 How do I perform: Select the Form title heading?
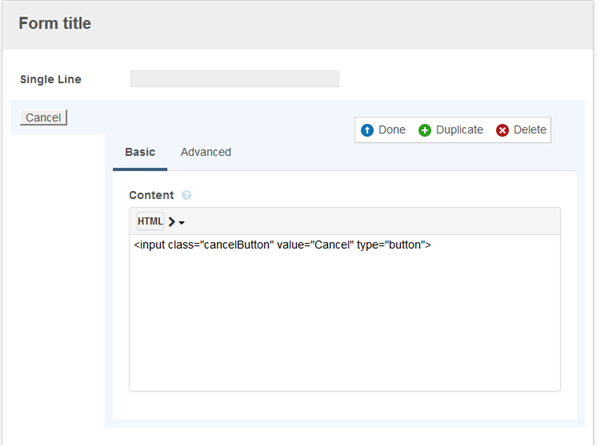(x=55, y=24)
